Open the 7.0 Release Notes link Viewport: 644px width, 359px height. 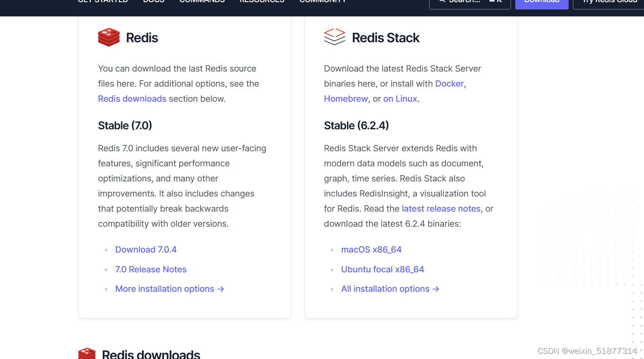point(151,269)
